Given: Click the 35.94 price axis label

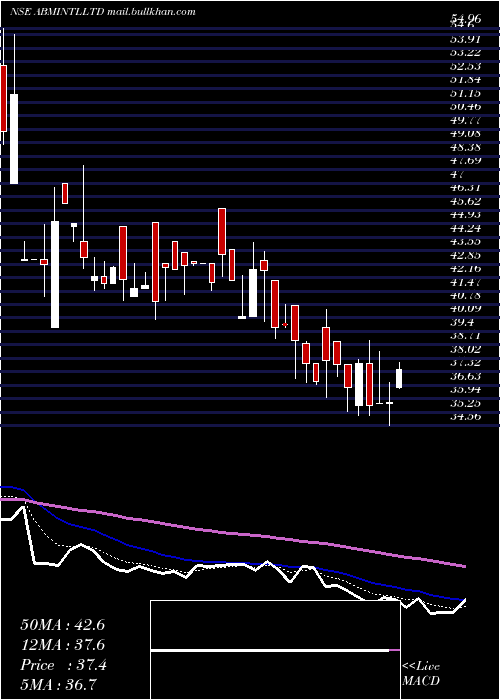Looking at the screenshot, I should tap(465, 389).
